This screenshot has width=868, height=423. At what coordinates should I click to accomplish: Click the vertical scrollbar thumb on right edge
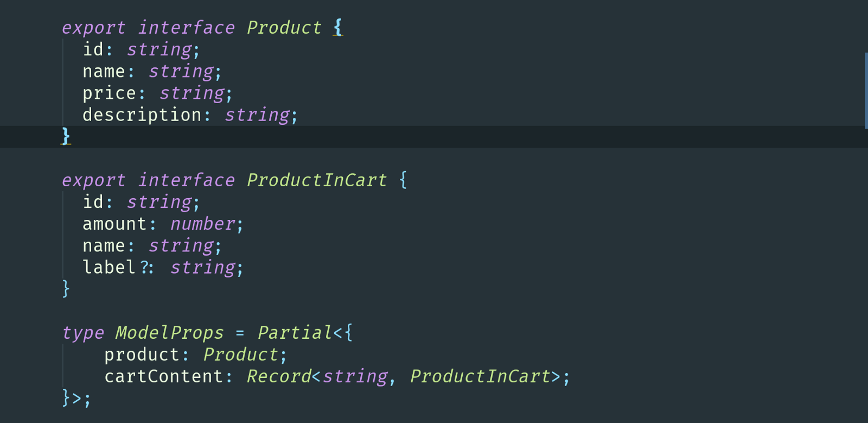pyautogui.click(x=866, y=91)
